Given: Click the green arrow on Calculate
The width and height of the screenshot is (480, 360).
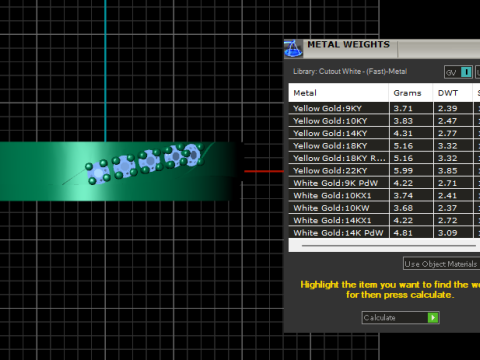Looking at the screenshot, I should pos(433,318).
